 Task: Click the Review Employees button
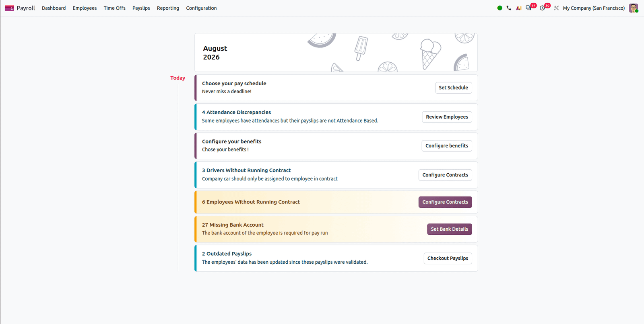(x=447, y=117)
